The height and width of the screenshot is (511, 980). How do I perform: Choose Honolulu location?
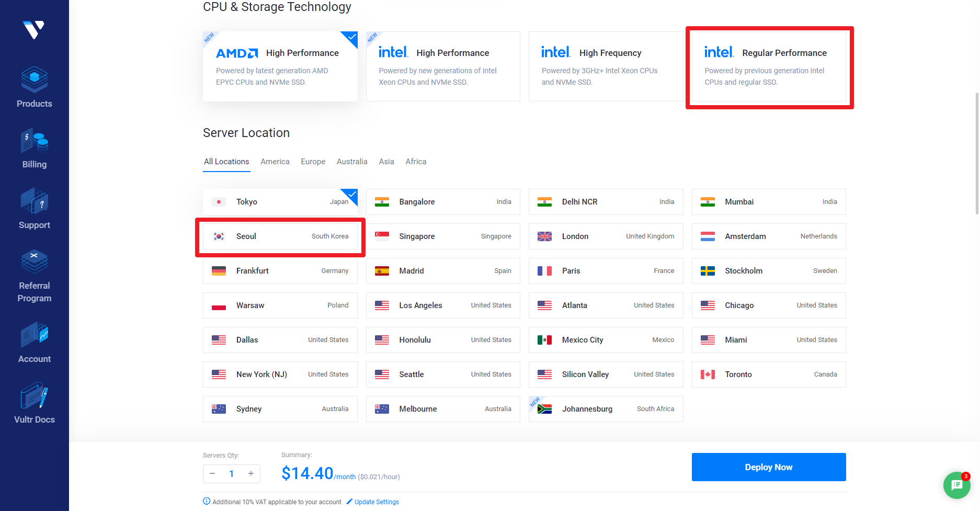(443, 340)
